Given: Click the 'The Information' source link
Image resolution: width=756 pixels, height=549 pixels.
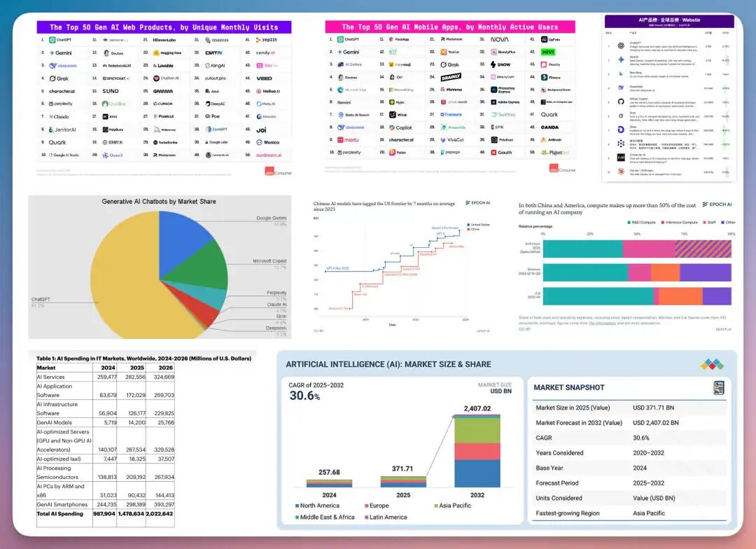Looking at the screenshot, I should [602, 323].
